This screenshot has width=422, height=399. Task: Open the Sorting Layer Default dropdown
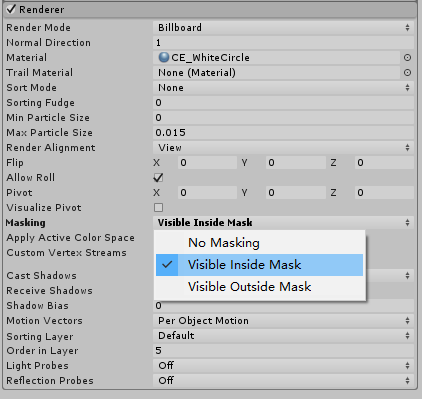pos(283,336)
